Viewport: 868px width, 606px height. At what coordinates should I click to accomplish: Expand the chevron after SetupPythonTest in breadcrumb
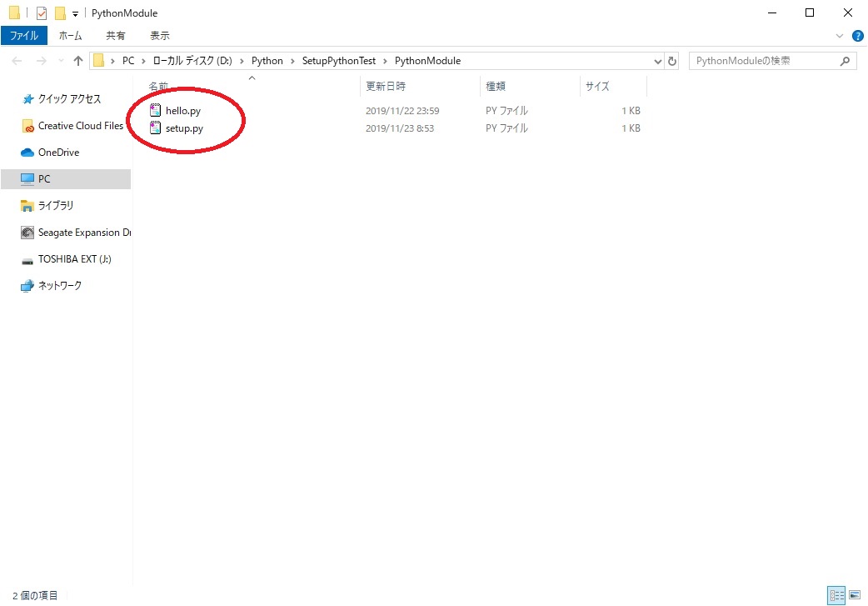pos(385,61)
